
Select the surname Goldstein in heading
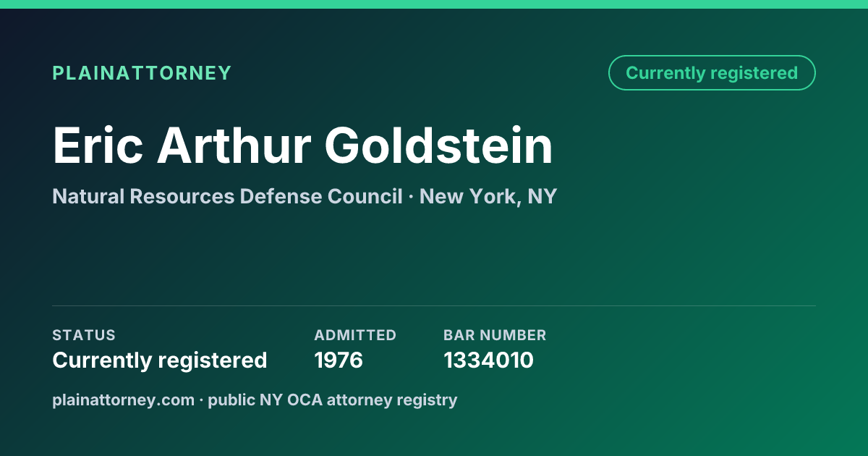[438, 145]
